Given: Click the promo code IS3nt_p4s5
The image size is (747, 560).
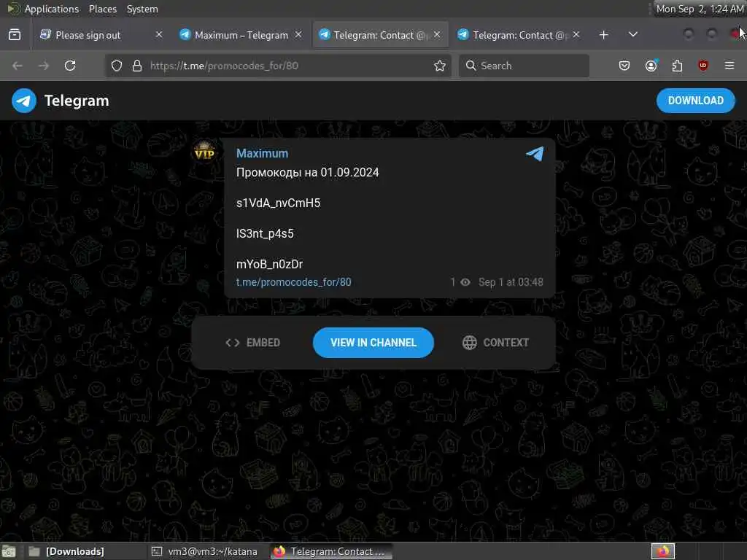Looking at the screenshot, I should tap(265, 233).
